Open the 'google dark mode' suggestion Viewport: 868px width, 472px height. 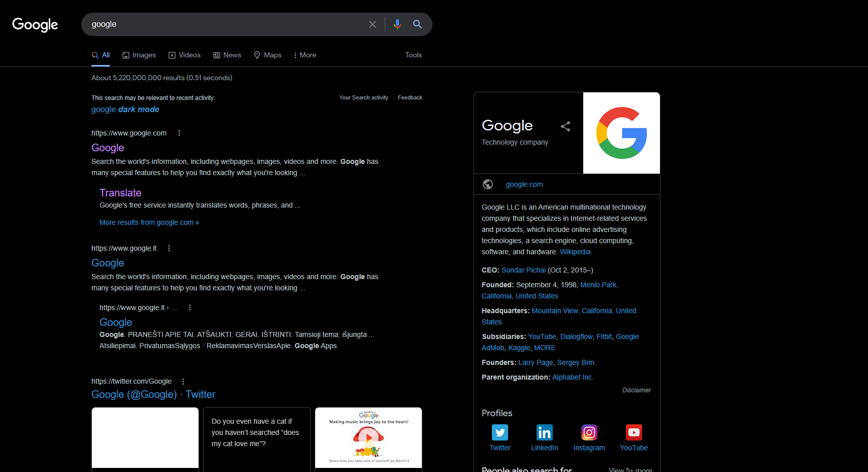125,109
